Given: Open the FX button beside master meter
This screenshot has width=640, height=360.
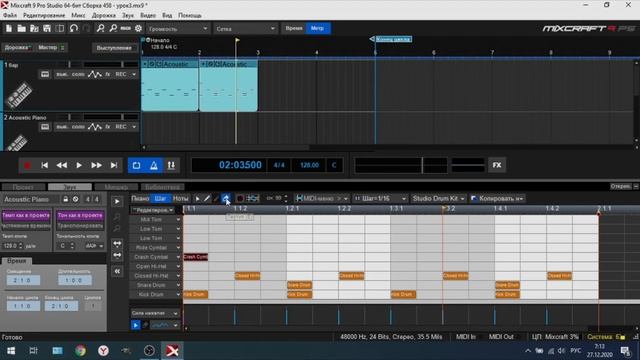Looking at the screenshot, I should point(497,165).
